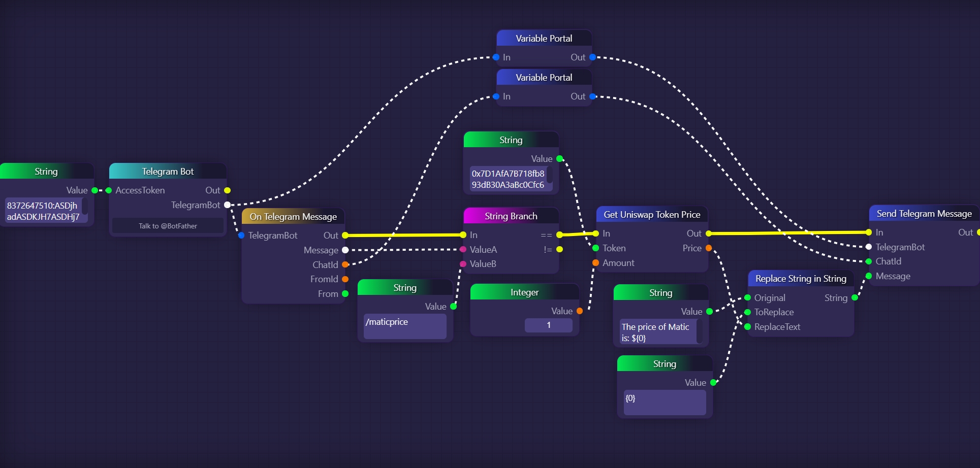This screenshot has height=468, width=980.
Task: Click the second Variable Portal Out port
Action: (592, 96)
